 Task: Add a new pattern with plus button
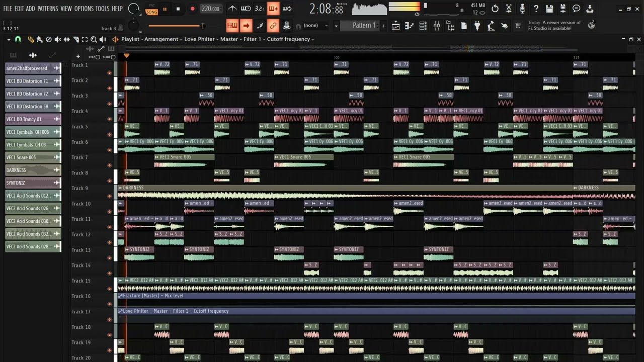(383, 26)
